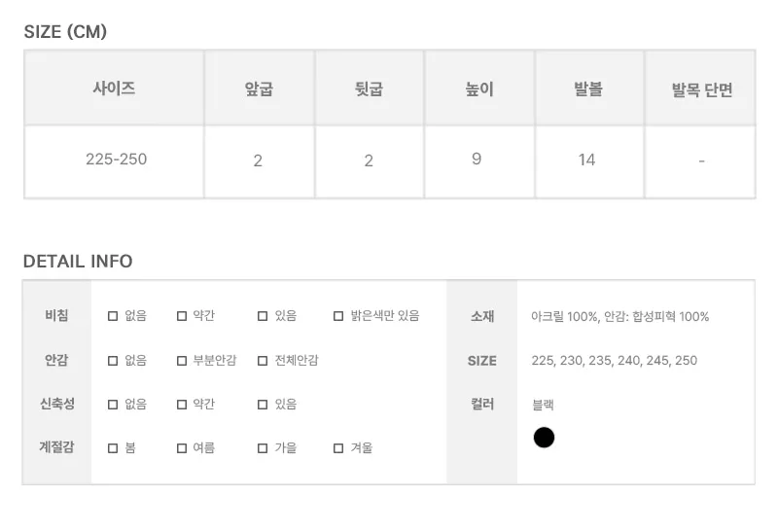
Task: Click the 발목 단면 column header
Action: coord(700,89)
